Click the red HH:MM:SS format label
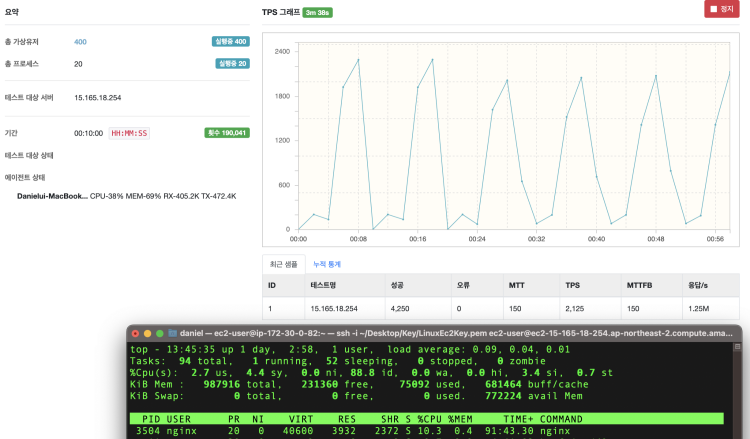This screenshot has height=439, width=750. [129, 133]
